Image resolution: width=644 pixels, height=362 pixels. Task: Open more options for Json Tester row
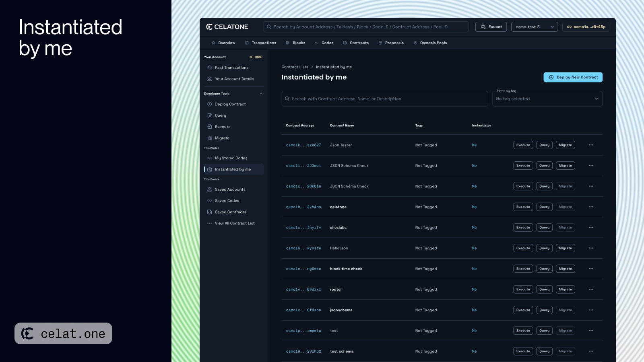[591, 145]
